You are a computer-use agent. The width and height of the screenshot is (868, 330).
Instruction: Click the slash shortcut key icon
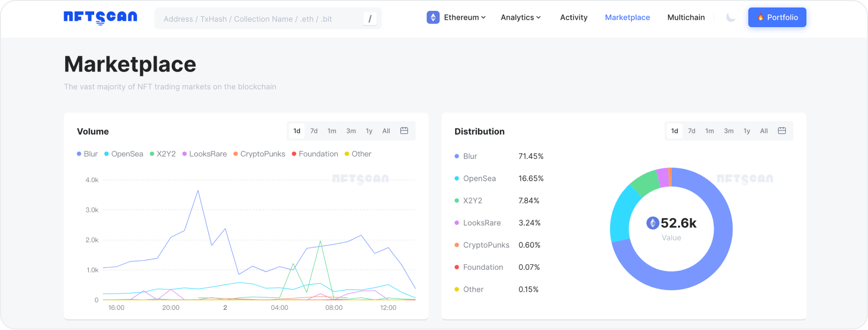pyautogui.click(x=370, y=19)
